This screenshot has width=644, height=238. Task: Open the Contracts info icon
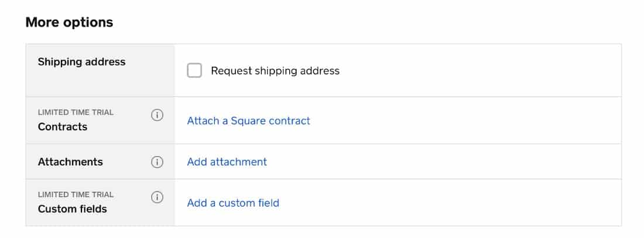point(157,115)
